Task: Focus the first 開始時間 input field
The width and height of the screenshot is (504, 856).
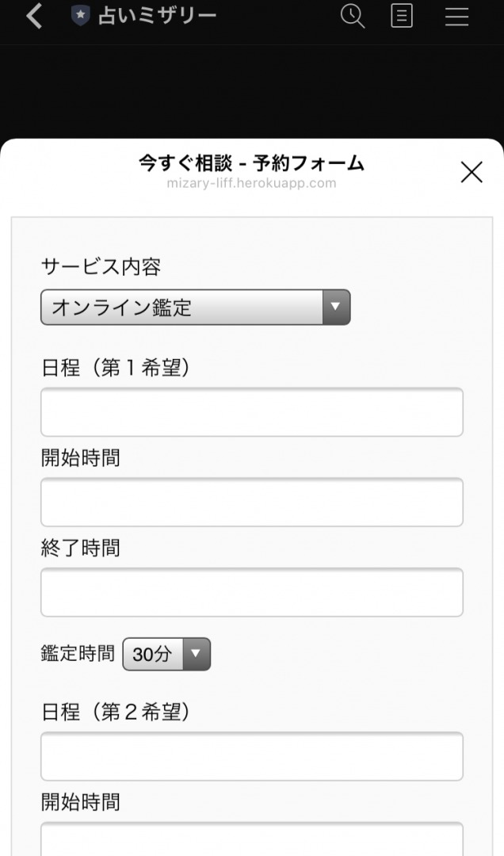Action: coord(252,503)
